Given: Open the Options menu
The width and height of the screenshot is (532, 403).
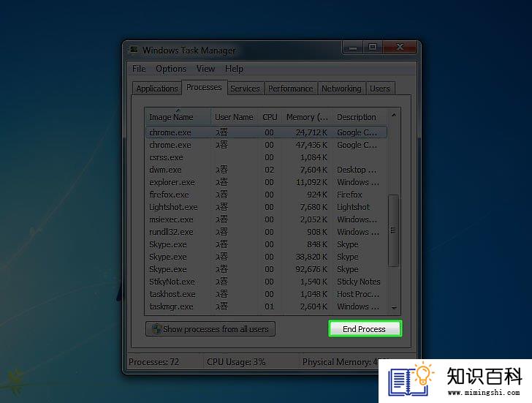Looking at the screenshot, I should coord(171,69).
